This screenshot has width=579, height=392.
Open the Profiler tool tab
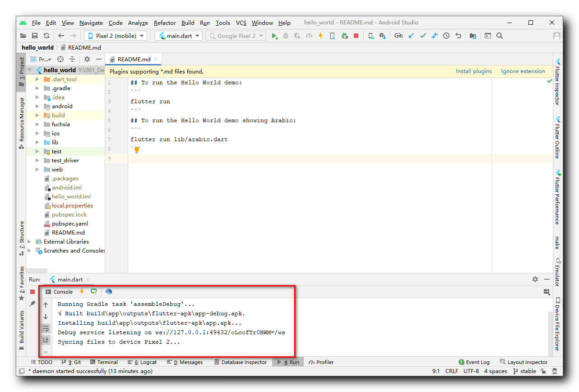[x=321, y=362]
